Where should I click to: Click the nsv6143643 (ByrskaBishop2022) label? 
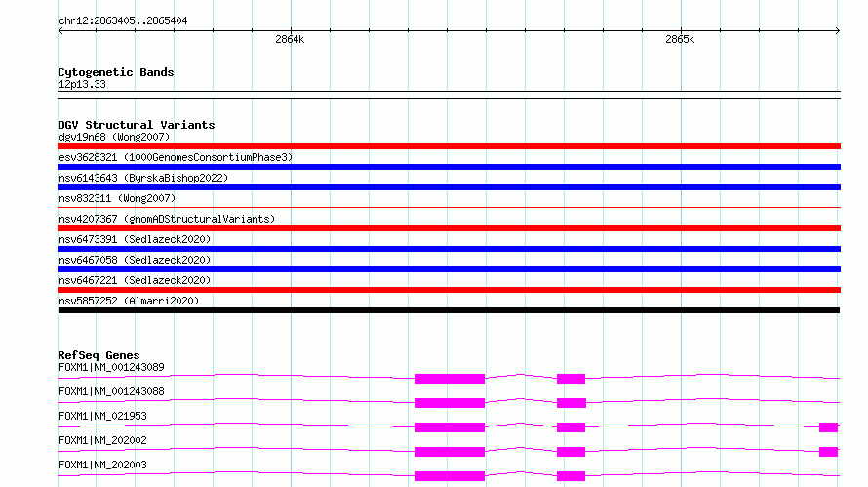143,178
